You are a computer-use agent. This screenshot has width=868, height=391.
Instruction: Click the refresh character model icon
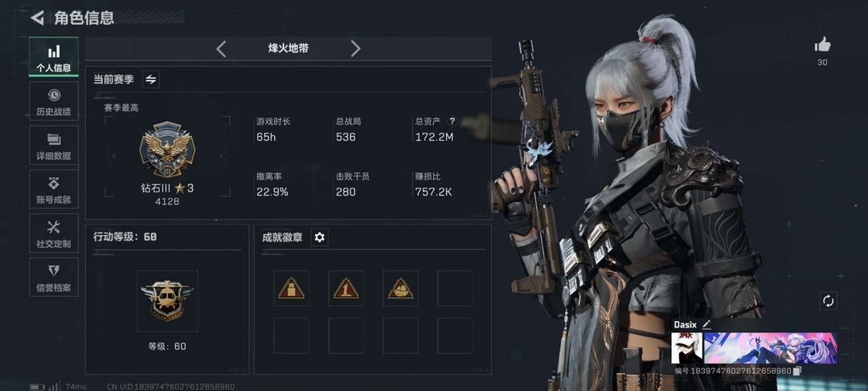[x=828, y=301]
